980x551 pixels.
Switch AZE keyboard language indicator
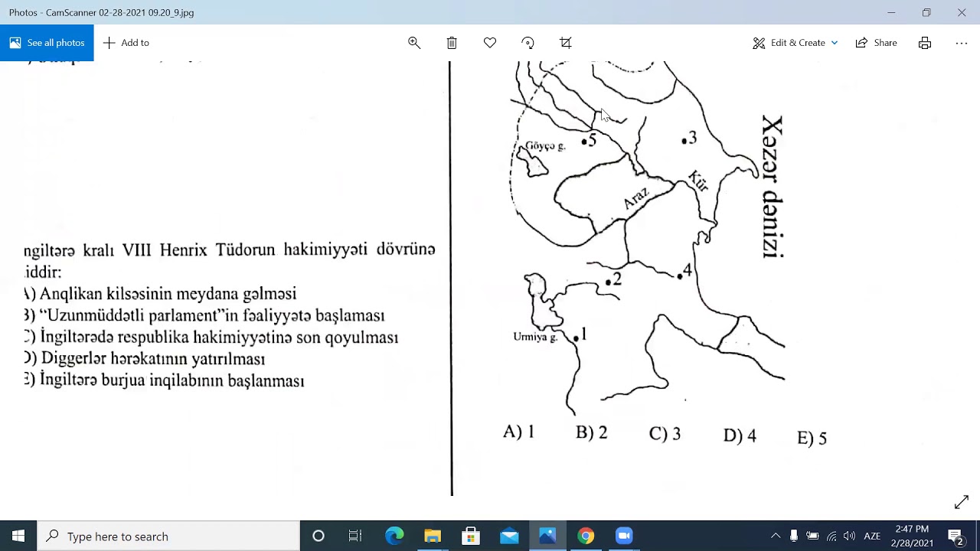point(872,536)
